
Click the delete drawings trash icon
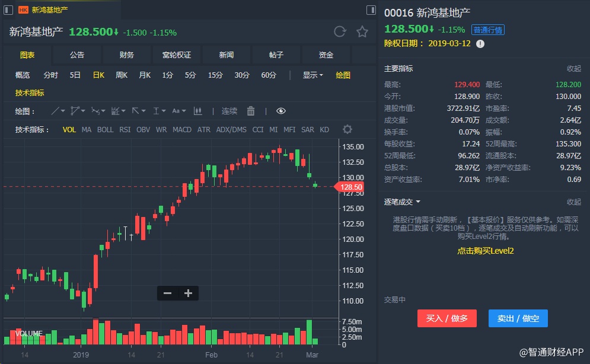(x=251, y=111)
